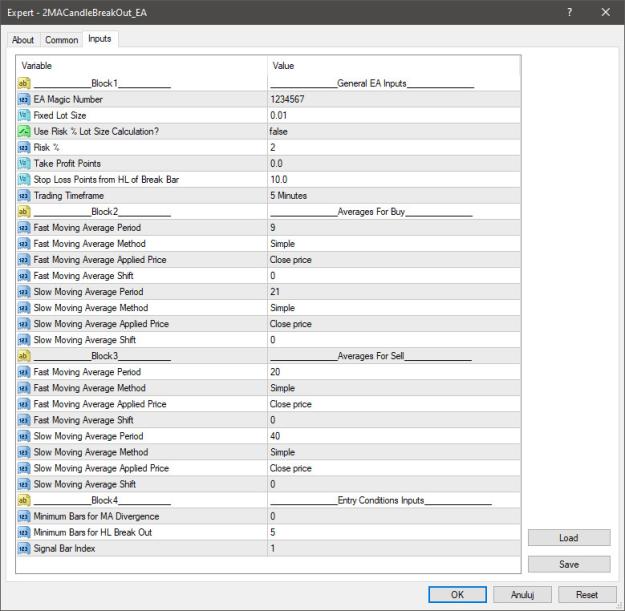Click the icon beside Signal Bar Index
The width and height of the screenshot is (625, 611).
coord(24,548)
